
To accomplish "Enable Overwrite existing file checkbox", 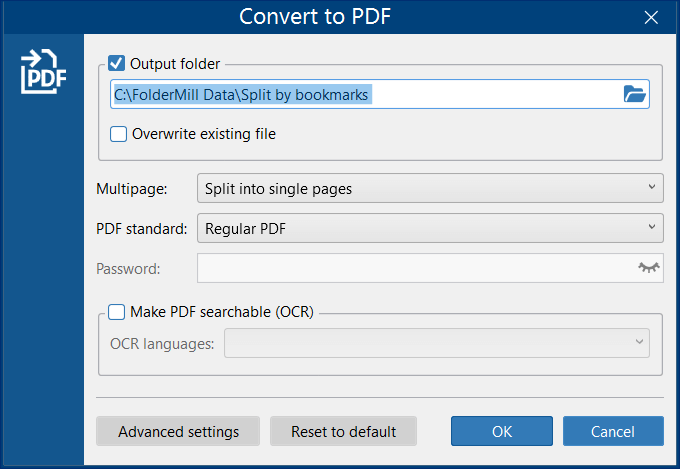I will point(118,134).
